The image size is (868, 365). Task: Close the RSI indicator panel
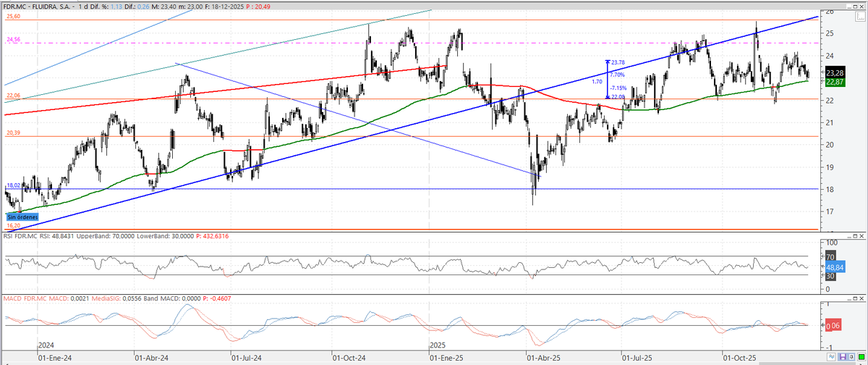click(861, 236)
